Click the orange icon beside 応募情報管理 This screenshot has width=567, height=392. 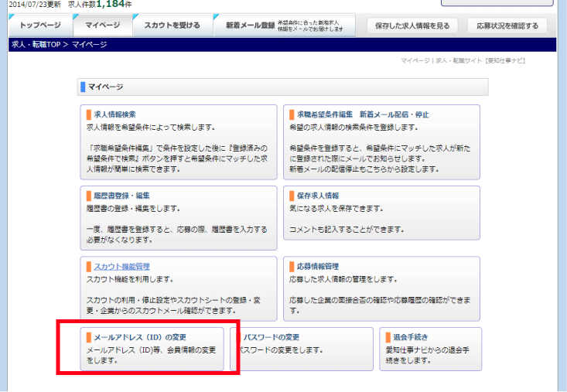(x=292, y=267)
